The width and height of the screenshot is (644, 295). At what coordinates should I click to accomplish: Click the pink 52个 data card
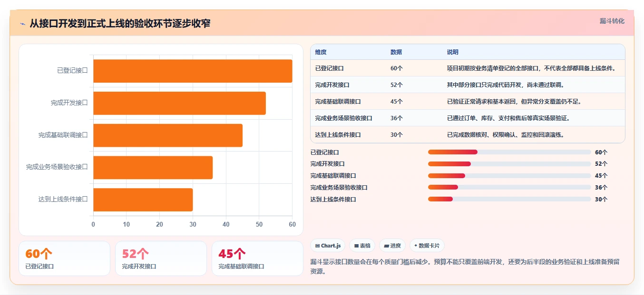(x=161, y=258)
